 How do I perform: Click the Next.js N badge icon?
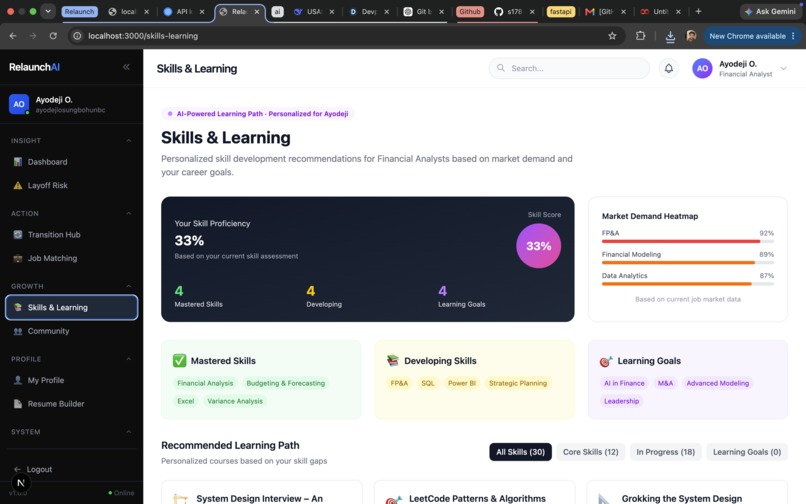(x=21, y=482)
